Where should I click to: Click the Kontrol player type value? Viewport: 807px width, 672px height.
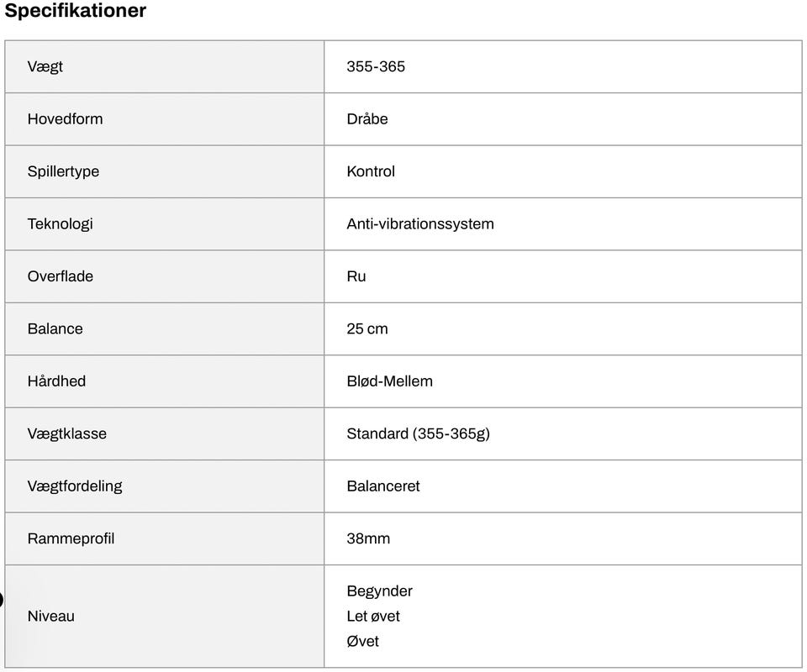pos(371,171)
